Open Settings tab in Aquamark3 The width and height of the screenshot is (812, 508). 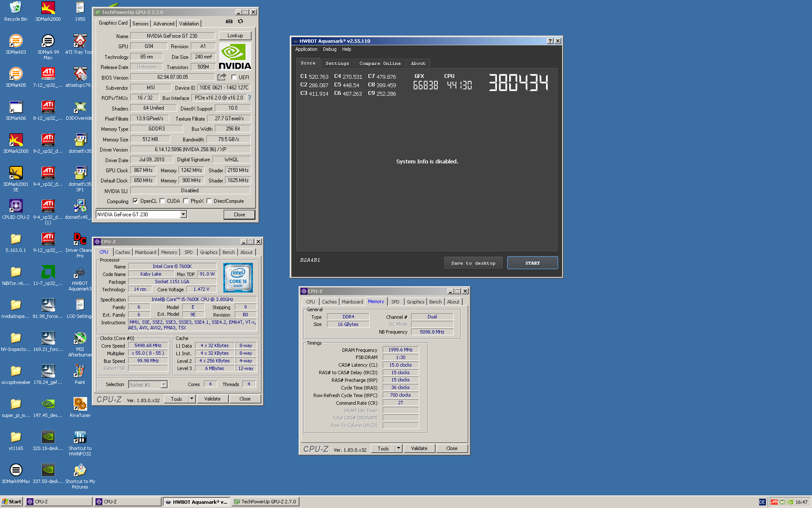coord(337,63)
